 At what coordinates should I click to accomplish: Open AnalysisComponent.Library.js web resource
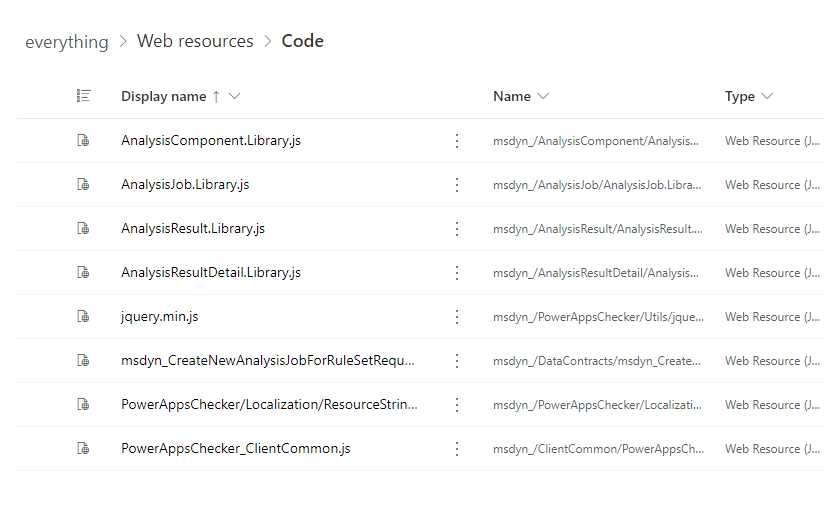210,141
